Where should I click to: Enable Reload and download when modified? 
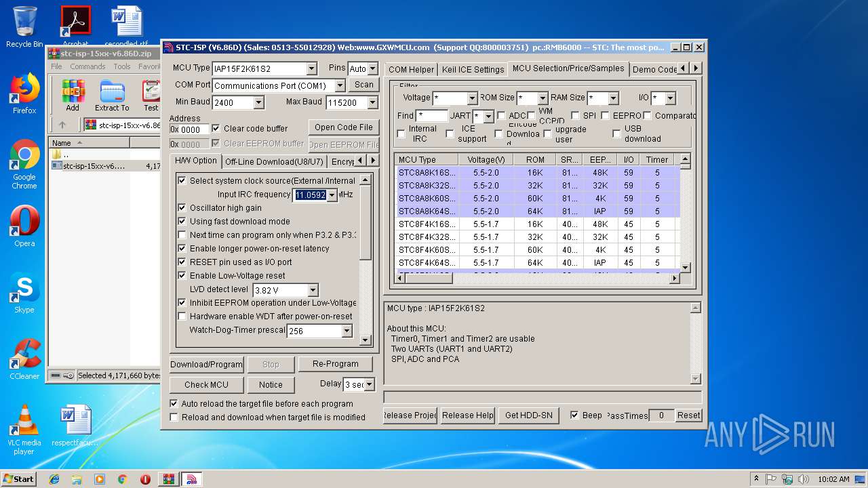(x=174, y=417)
